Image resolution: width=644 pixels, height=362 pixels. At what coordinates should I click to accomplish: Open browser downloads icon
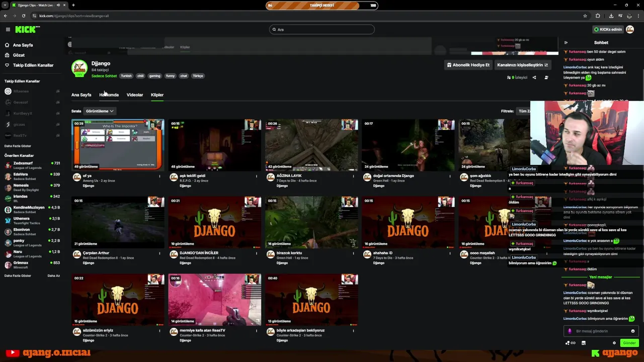[x=611, y=16]
